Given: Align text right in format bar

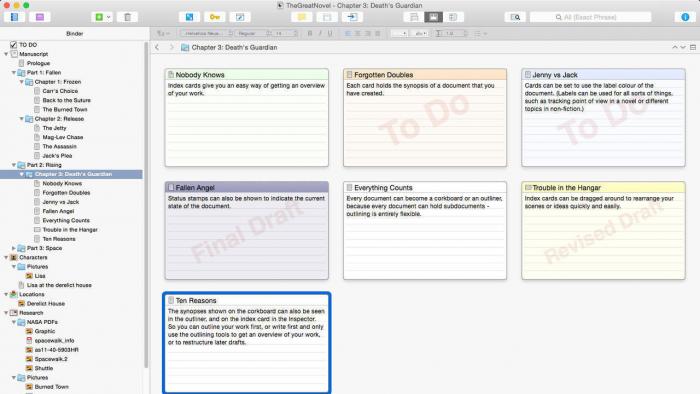Looking at the screenshot, I should (x=367, y=33).
